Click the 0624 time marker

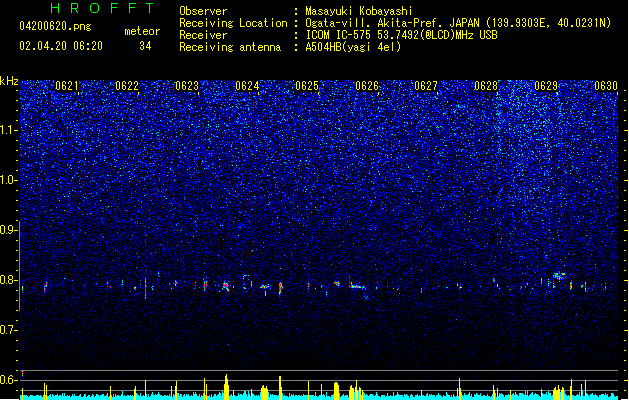tap(247, 86)
